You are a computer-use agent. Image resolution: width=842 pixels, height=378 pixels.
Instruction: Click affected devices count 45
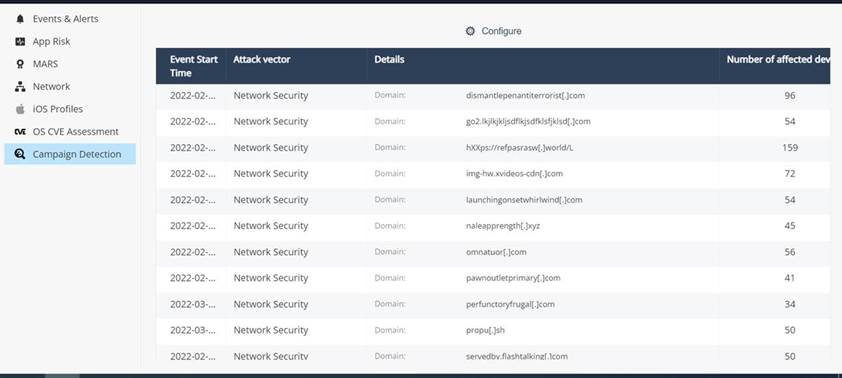point(789,226)
